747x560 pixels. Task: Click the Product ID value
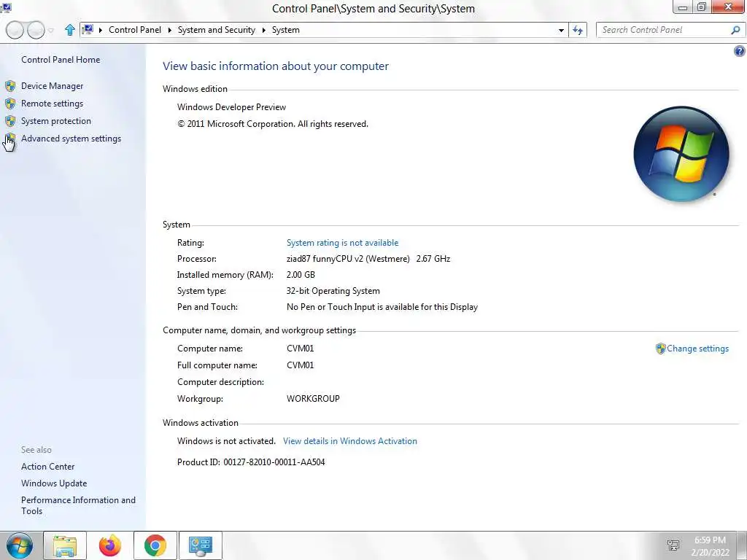pos(274,462)
